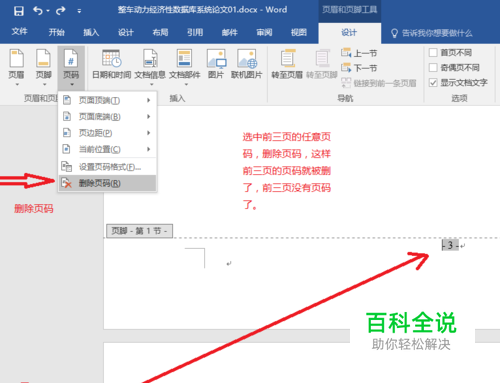Click the 页脚 - 第 1 节 - footer label

(139, 231)
